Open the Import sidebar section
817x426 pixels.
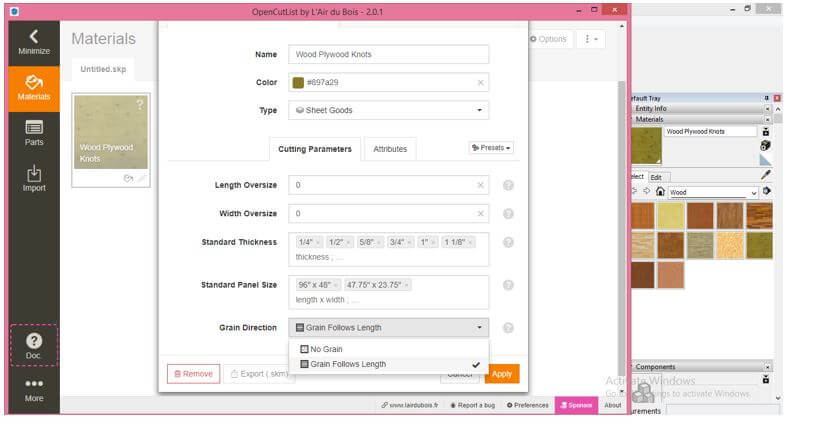pos(34,178)
